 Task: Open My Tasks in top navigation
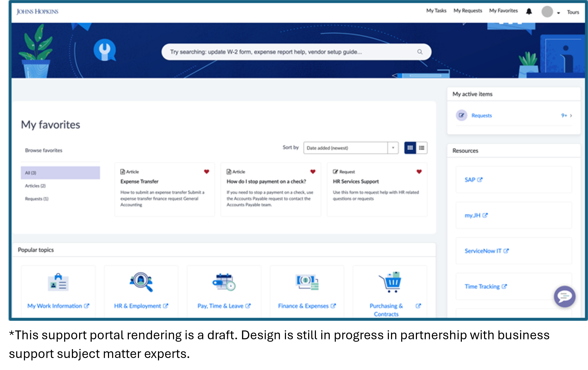[x=436, y=11]
